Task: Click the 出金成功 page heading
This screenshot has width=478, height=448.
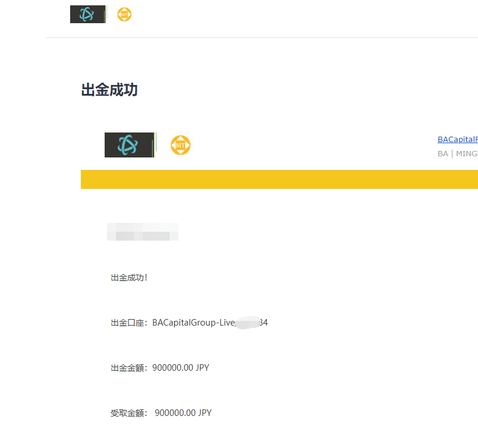Action: click(x=109, y=90)
